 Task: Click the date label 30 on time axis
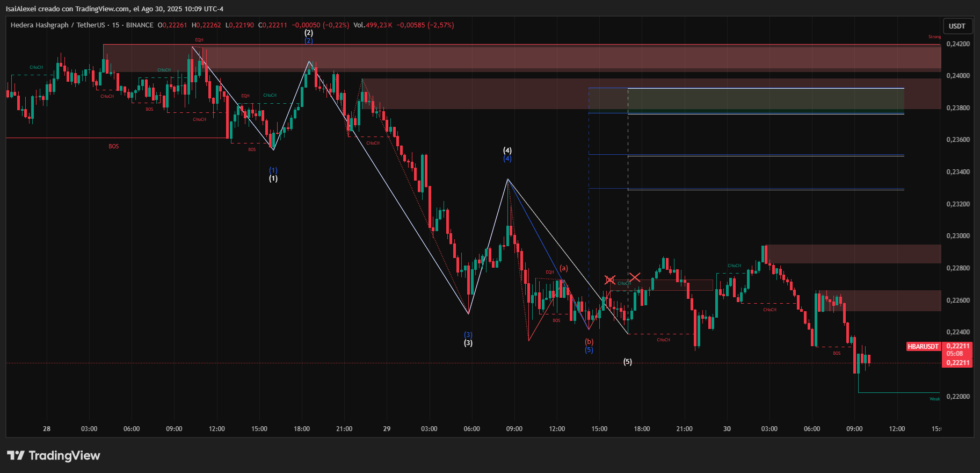727,429
